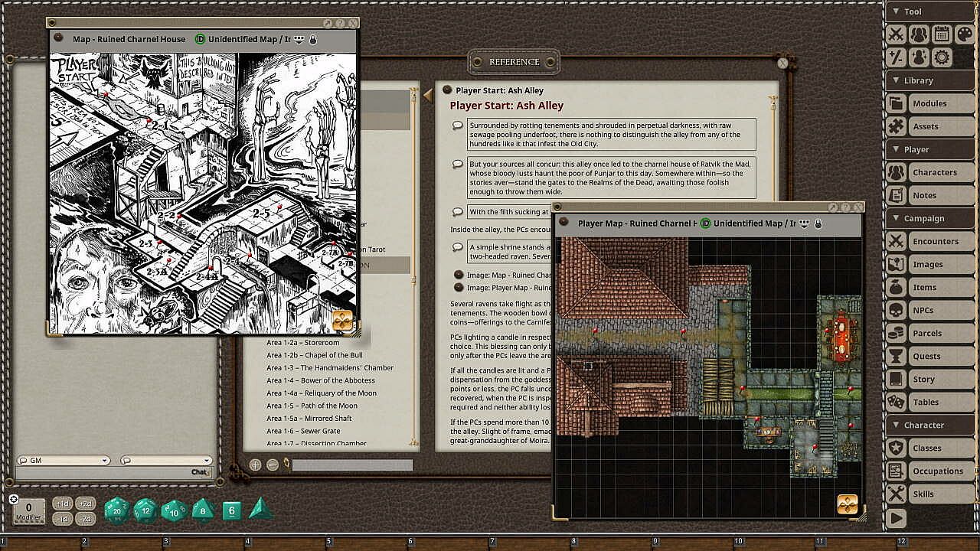This screenshot has height=551, width=980.
Task: Toggle the +2d modifier button
Action: (x=87, y=504)
